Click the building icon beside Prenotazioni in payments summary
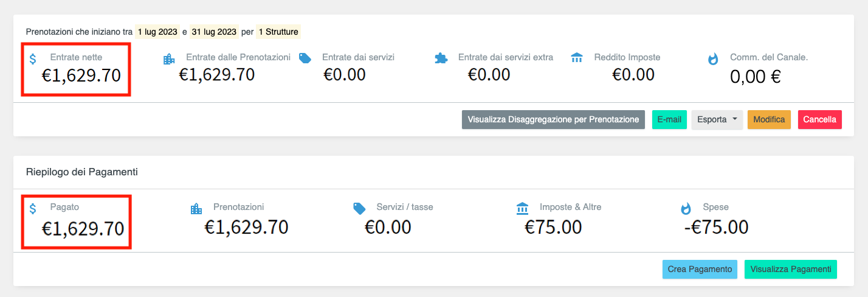 point(196,209)
